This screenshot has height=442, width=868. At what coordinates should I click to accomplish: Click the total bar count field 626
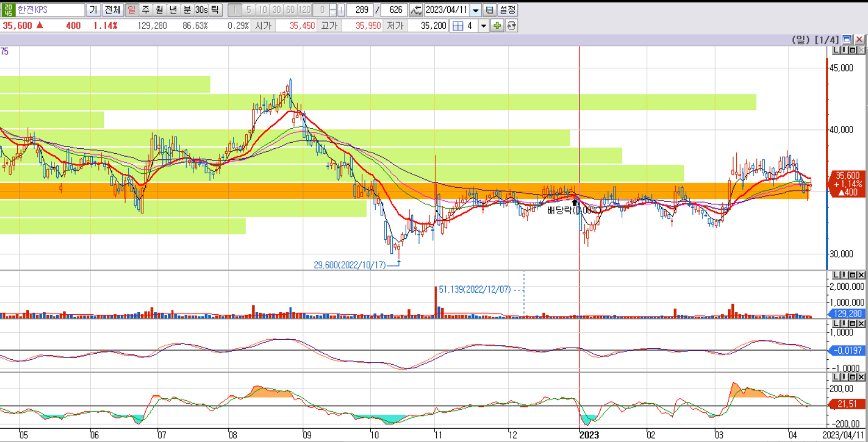click(394, 10)
